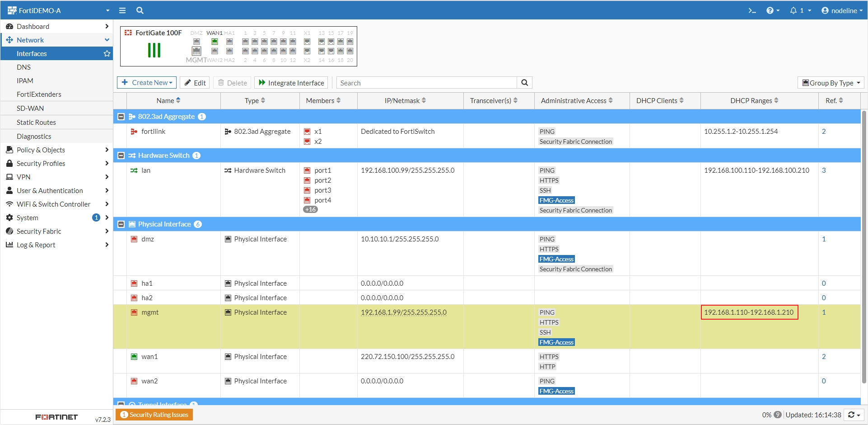Open the help question mark menu
The height and width of the screenshot is (425, 868).
point(773,10)
